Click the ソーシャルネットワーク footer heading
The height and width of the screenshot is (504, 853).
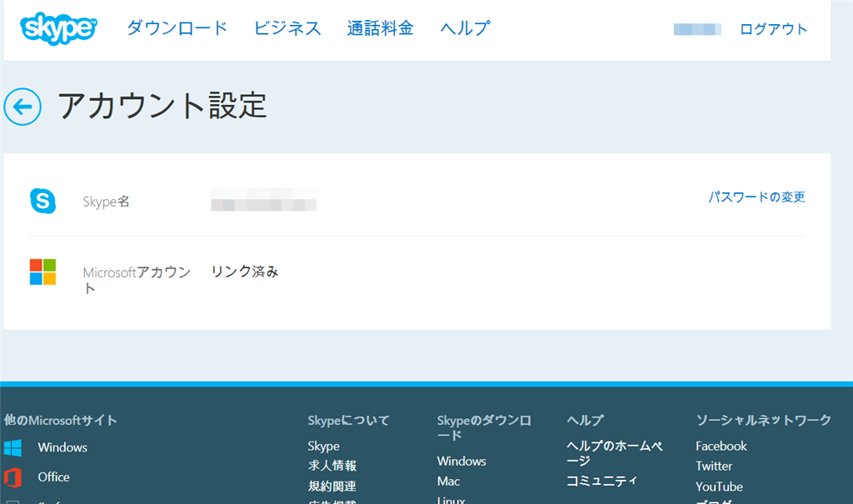click(764, 420)
